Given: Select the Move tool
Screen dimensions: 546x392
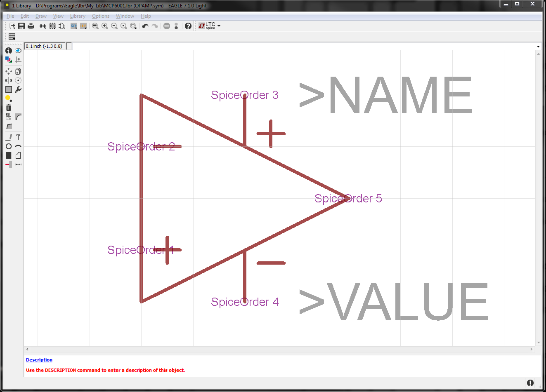Looking at the screenshot, I should [8, 71].
